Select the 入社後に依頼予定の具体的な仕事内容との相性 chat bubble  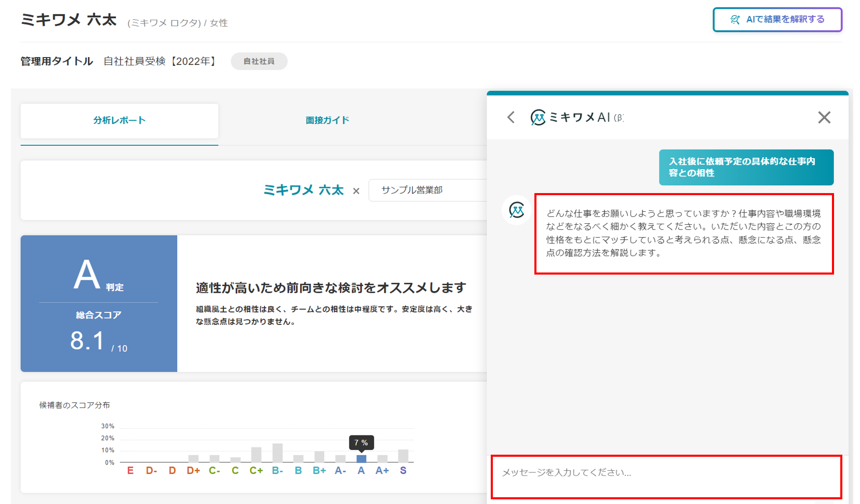[x=746, y=167]
